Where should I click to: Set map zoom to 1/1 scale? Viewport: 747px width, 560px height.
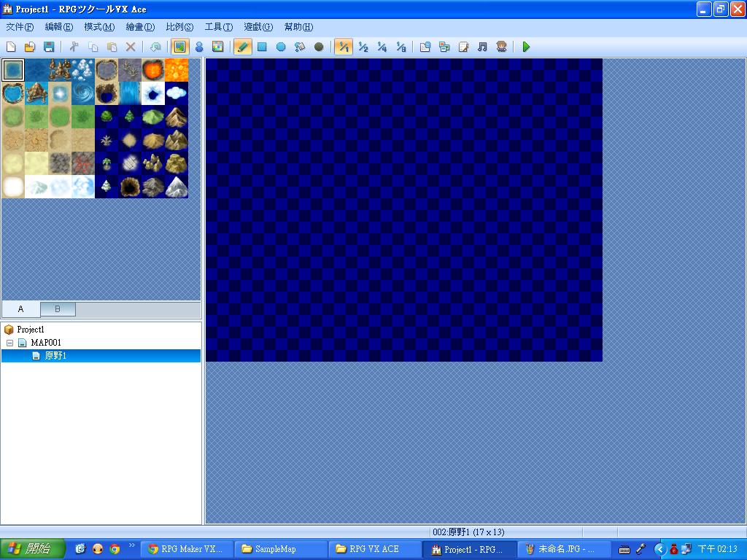(x=344, y=47)
